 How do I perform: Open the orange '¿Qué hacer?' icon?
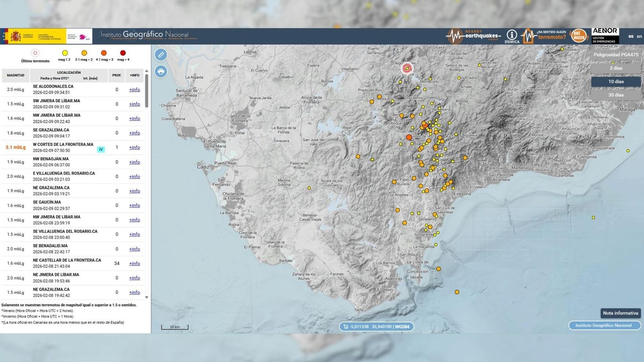coord(578,36)
